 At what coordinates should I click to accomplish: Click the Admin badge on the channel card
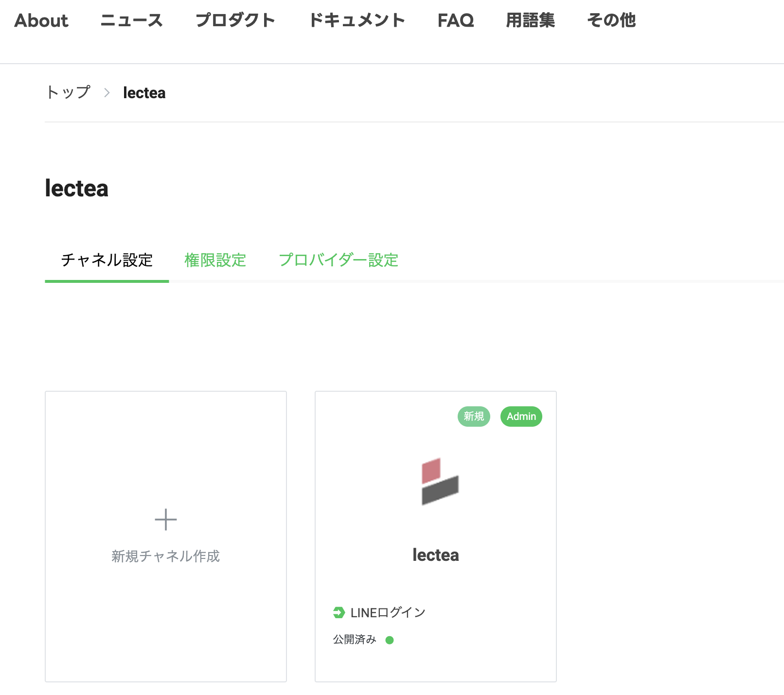521,417
